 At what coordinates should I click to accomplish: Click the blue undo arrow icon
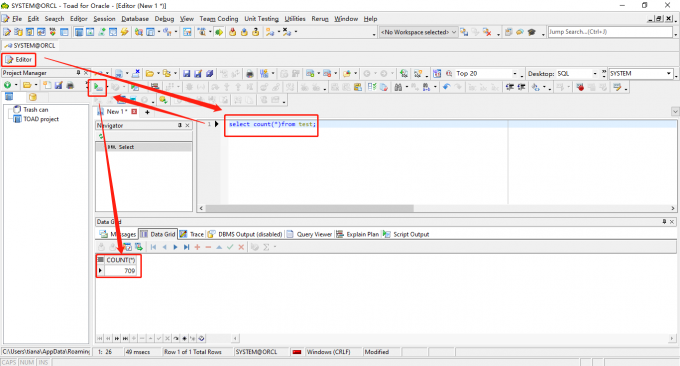point(446,87)
